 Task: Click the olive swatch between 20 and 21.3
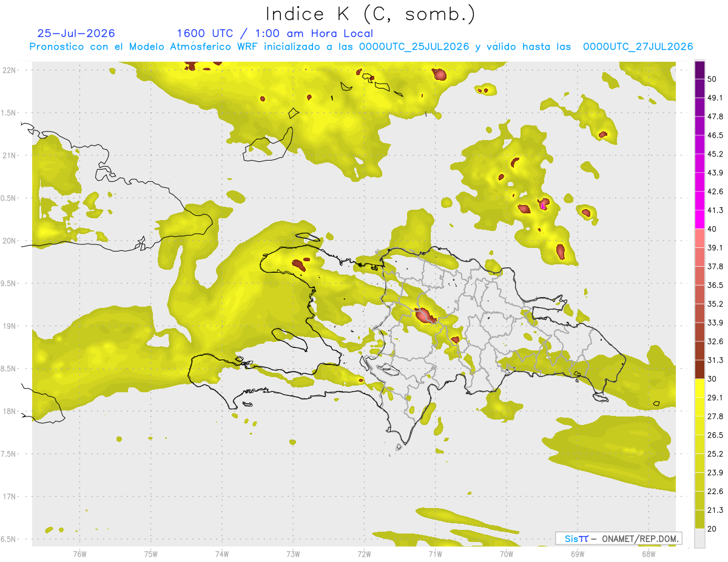click(699, 519)
